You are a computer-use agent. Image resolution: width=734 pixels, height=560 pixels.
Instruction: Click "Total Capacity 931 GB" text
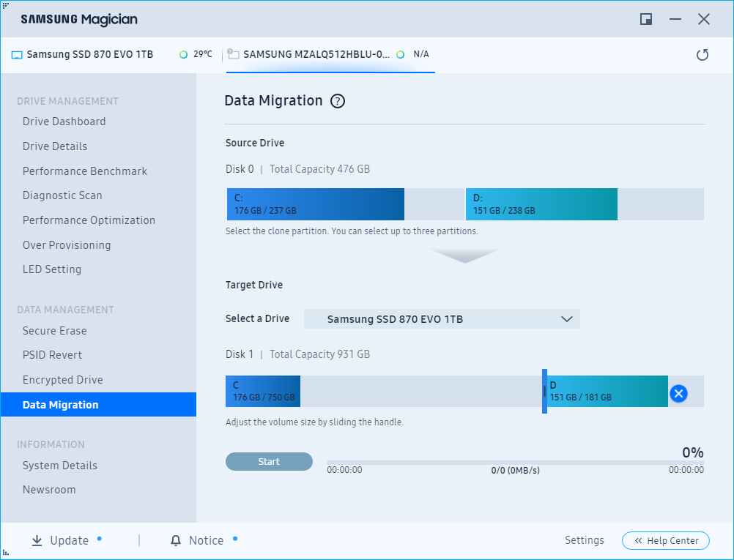click(319, 354)
